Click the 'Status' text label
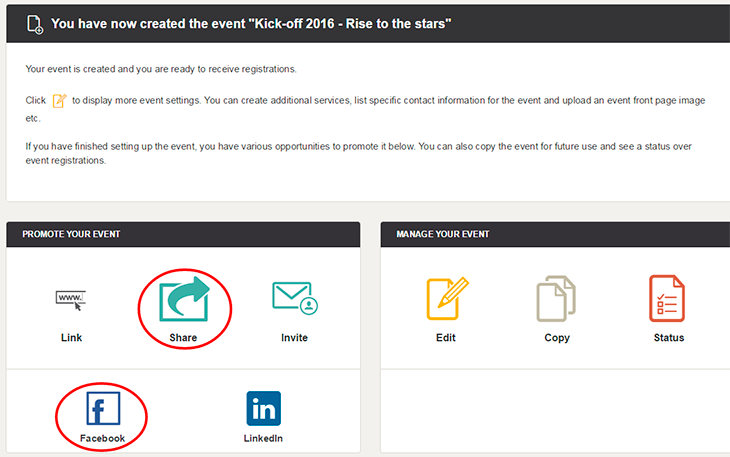This screenshot has height=457, width=730. (x=669, y=338)
